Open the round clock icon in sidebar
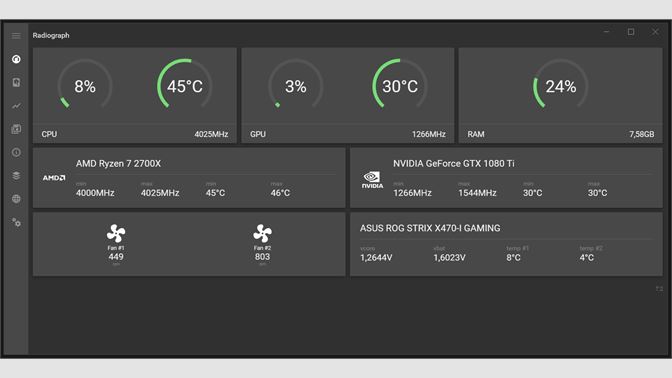672x378 pixels. pos(16,152)
